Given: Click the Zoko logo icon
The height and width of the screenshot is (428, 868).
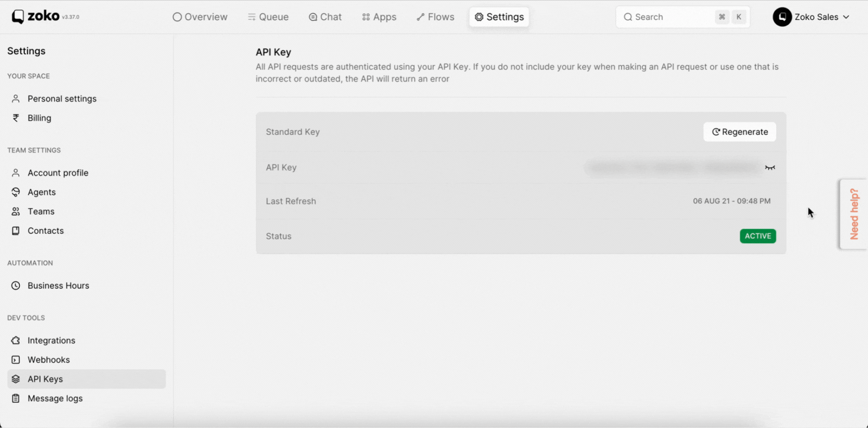Looking at the screenshot, I should click(x=18, y=17).
